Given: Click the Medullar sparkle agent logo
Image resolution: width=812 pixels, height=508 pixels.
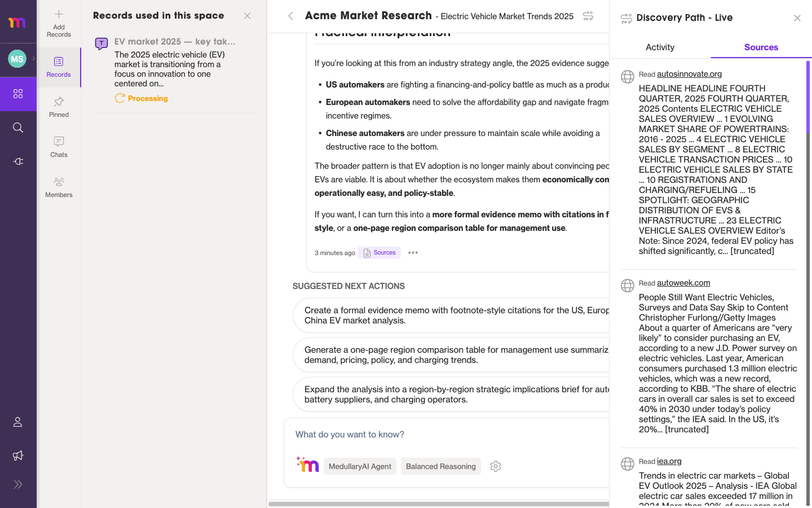Looking at the screenshot, I should [x=307, y=465].
